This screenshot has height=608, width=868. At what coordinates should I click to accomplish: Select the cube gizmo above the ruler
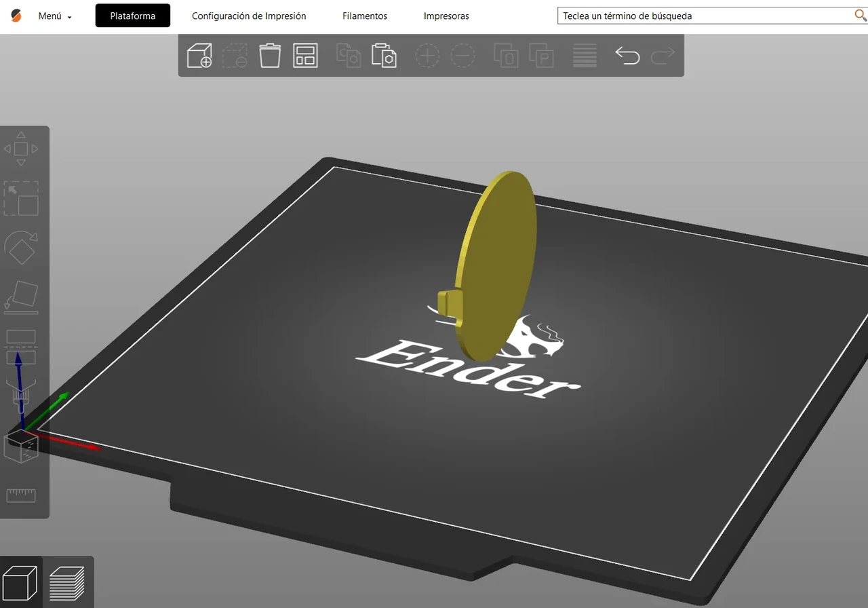[x=21, y=446]
